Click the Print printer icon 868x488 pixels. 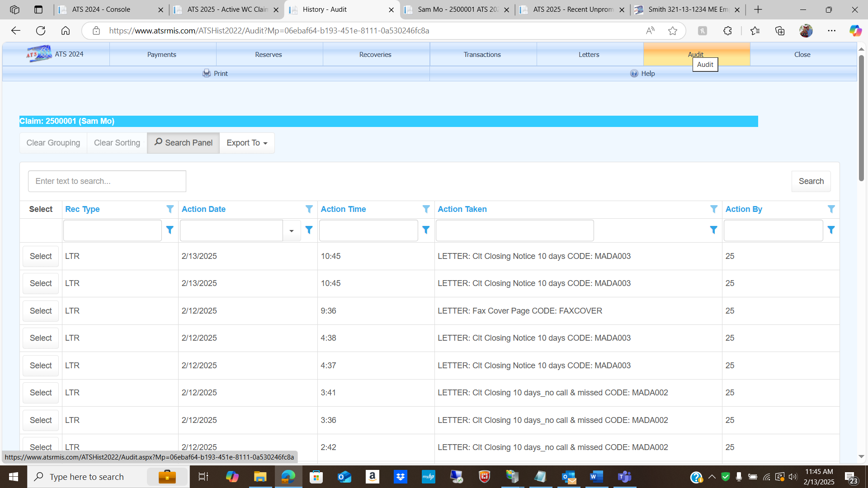click(x=206, y=73)
